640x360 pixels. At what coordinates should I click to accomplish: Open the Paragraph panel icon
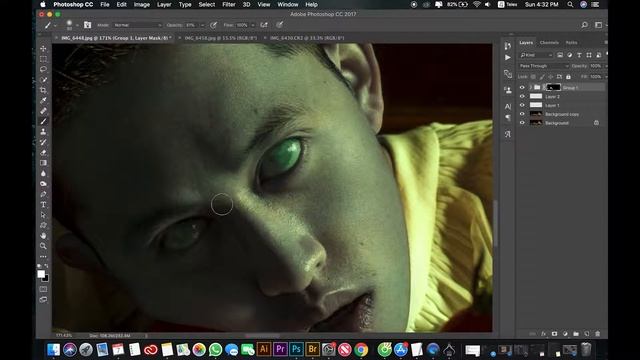[507, 118]
